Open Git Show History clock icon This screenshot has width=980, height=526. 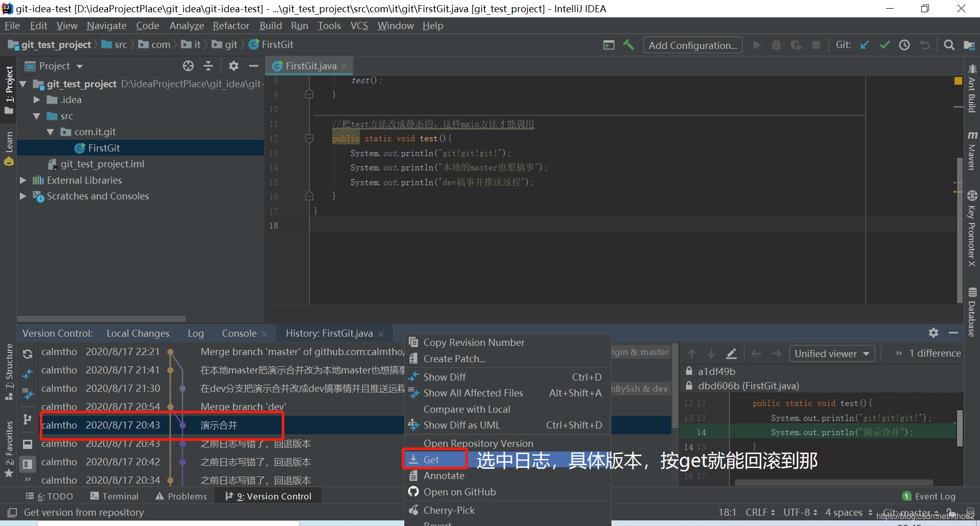coord(904,45)
